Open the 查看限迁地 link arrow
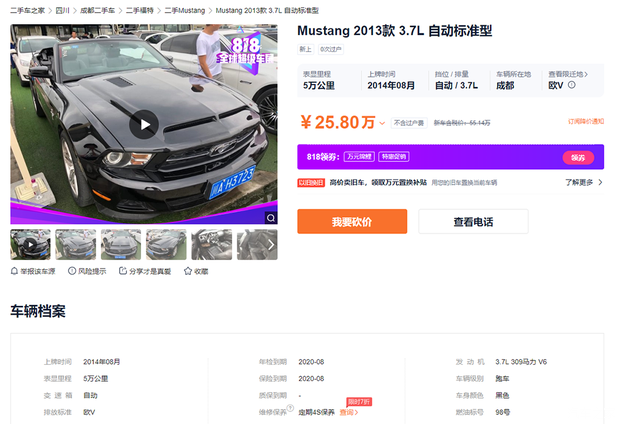 tap(586, 74)
